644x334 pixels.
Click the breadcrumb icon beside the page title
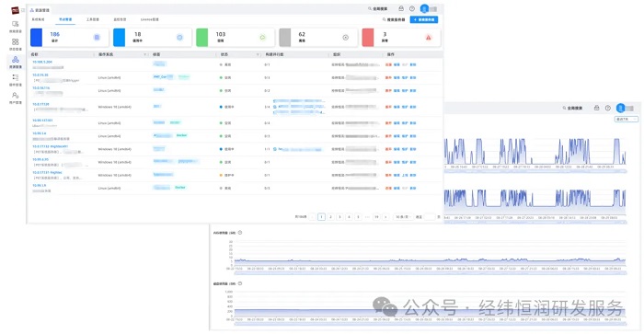31,10
